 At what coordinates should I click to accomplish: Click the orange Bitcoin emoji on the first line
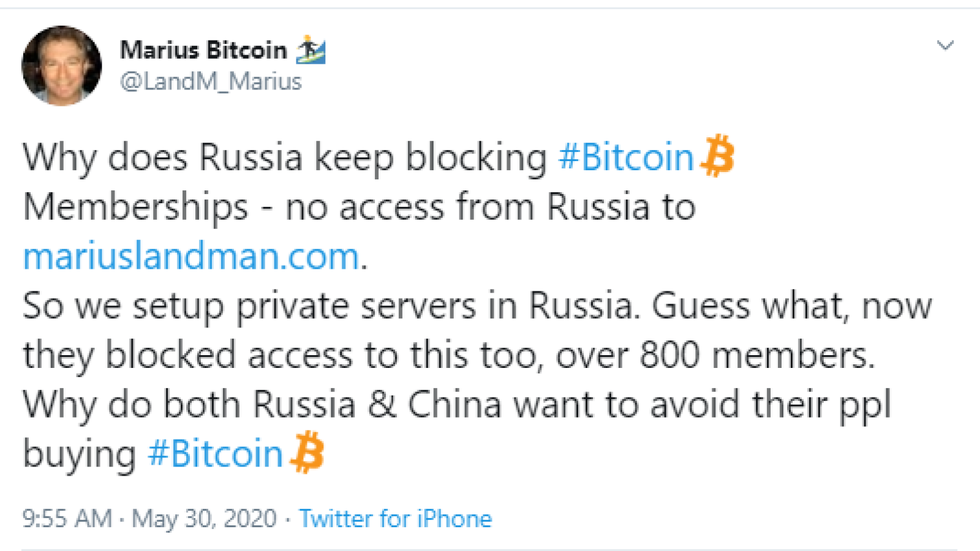pos(717,156)
